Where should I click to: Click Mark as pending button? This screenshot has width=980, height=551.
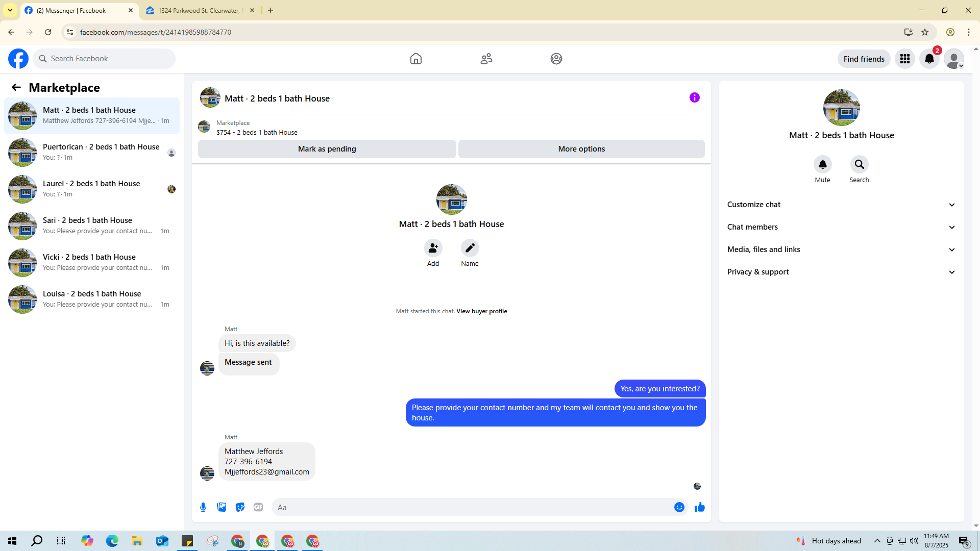coord(327,149)
